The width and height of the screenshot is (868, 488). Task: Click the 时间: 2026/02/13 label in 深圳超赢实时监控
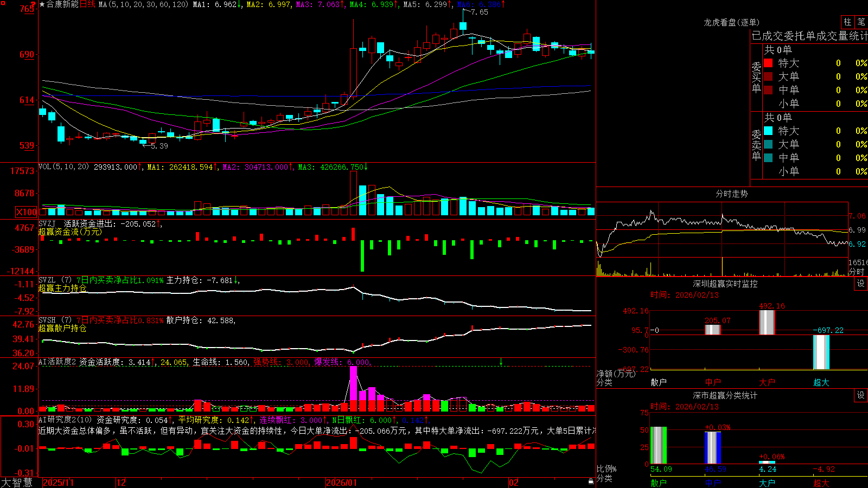685,295
